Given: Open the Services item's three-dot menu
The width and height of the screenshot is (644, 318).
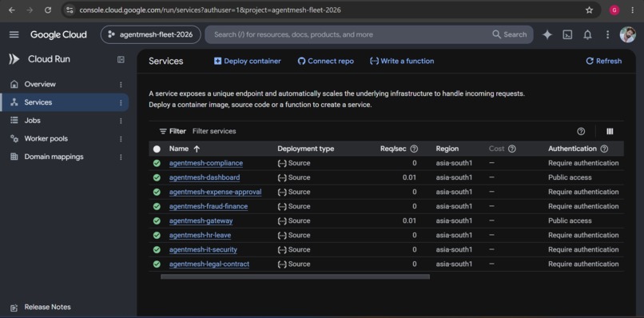Looking at the screenshot, I should [x=121, y=103].
